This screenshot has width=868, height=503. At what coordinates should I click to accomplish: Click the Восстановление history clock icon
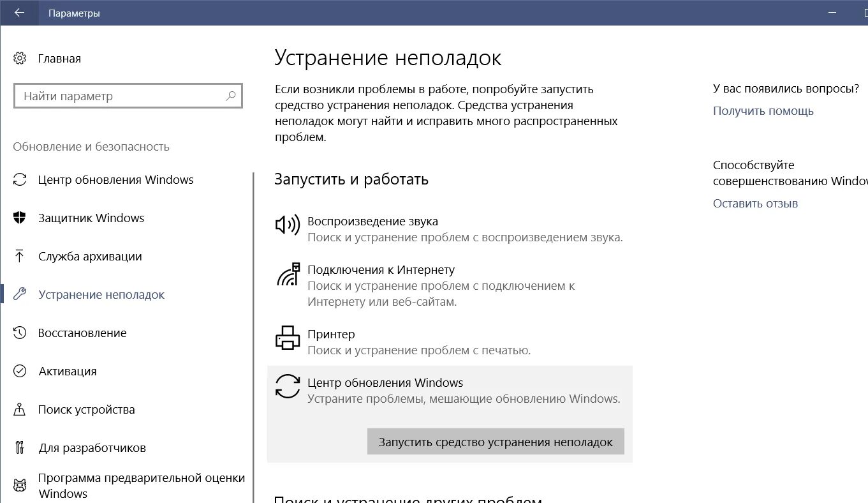(20, 333)
